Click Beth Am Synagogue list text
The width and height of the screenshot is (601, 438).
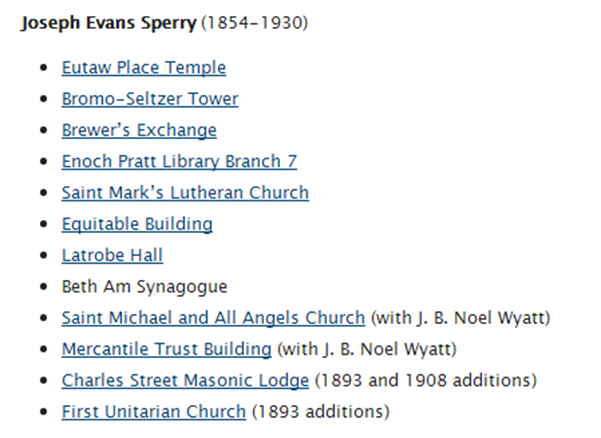(x=145, y=287)
